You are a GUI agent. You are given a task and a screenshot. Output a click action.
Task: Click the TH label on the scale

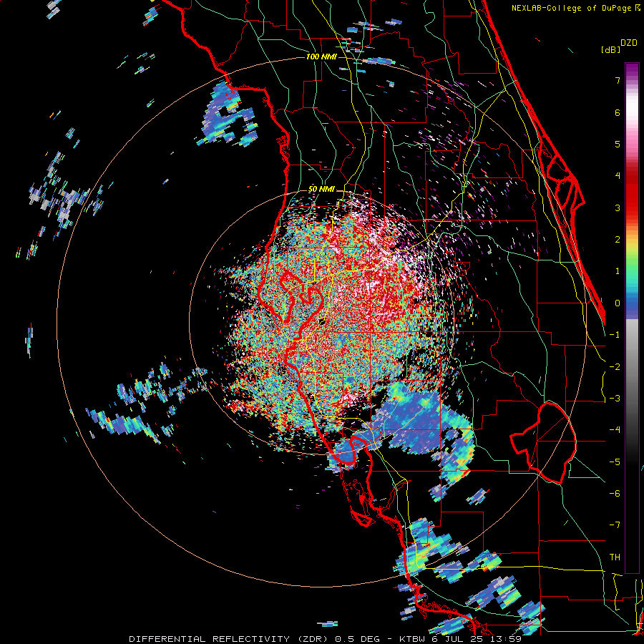click(x=615, y=557)
